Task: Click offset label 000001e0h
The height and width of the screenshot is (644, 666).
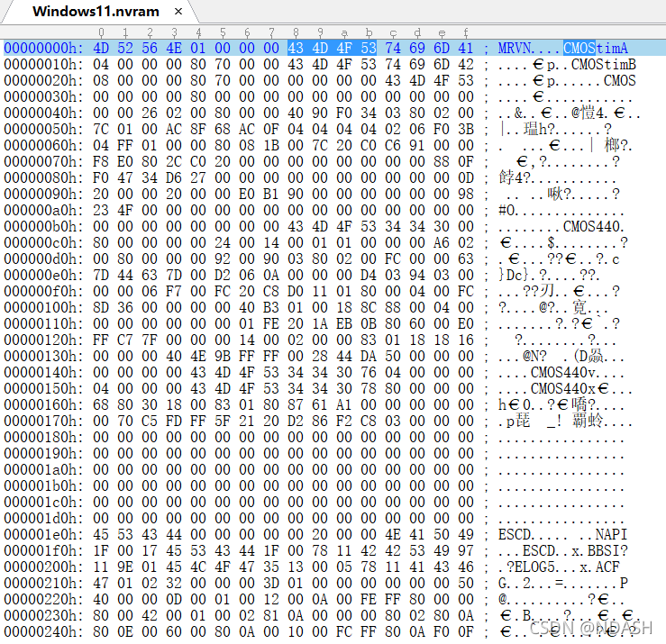Action: coord(43,534)
